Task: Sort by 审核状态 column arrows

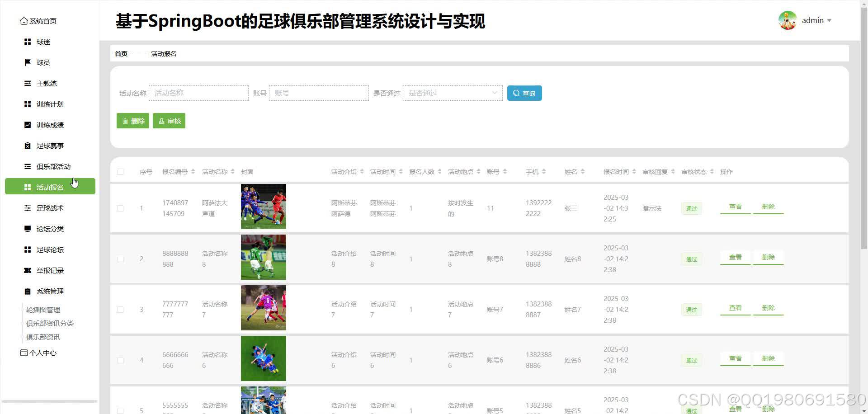Action: pyautogui.click(x=712, y=172)
